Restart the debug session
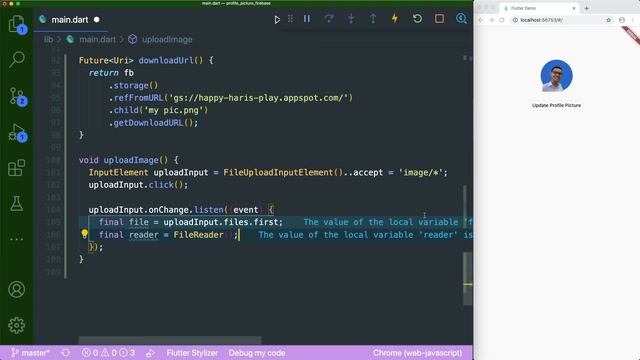The image size is (640, 360). point(417,19)
